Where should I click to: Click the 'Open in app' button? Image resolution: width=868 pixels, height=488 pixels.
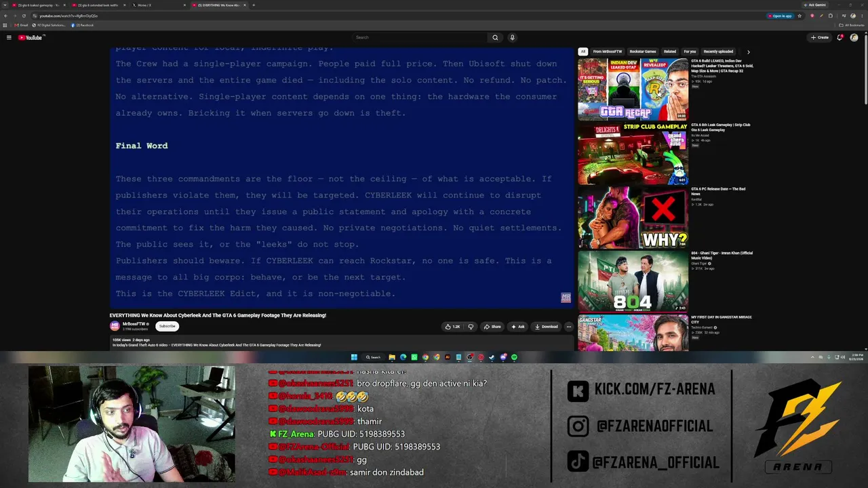click(781, 16)
